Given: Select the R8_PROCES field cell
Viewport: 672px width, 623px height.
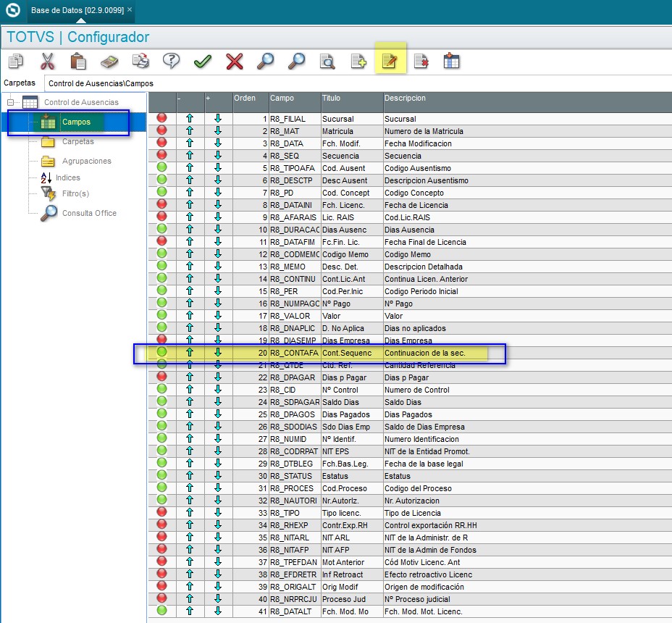Looking at the screenshot, I should (295, 488).
